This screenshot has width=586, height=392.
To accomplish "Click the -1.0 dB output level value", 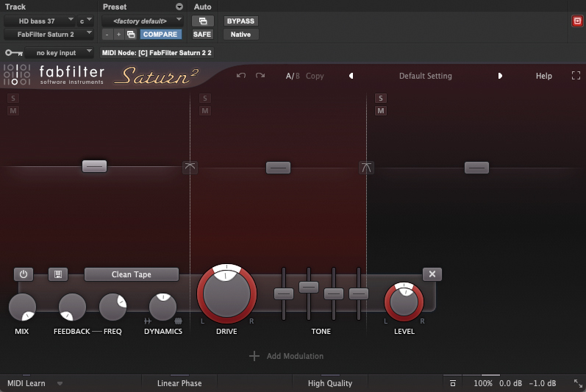I will point(543,383).
